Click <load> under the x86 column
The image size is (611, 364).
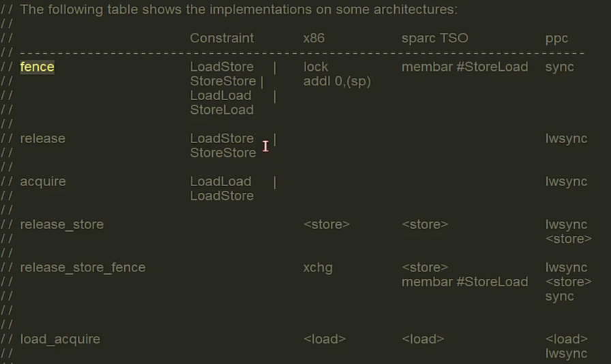[325, 339]
